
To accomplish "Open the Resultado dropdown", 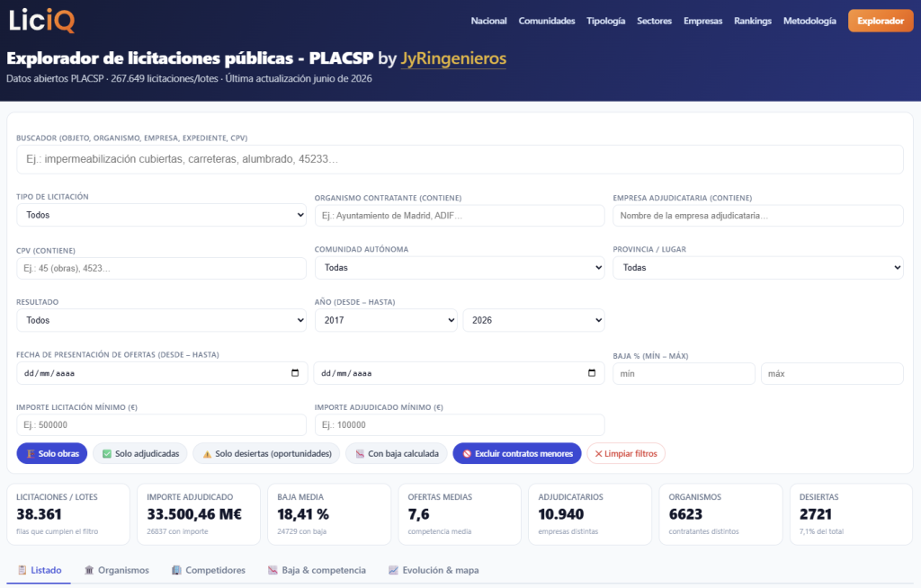I will 162,320.
